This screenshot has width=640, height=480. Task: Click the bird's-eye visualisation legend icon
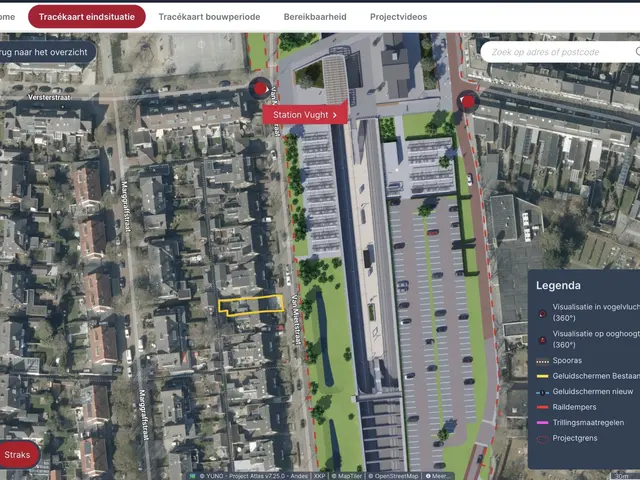pos(542,313)
